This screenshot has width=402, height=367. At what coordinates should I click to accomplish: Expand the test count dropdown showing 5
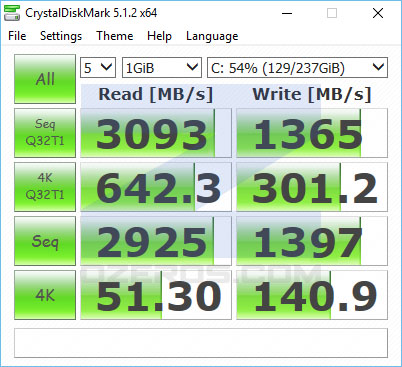pyautogui.click(x=98, y=68)
